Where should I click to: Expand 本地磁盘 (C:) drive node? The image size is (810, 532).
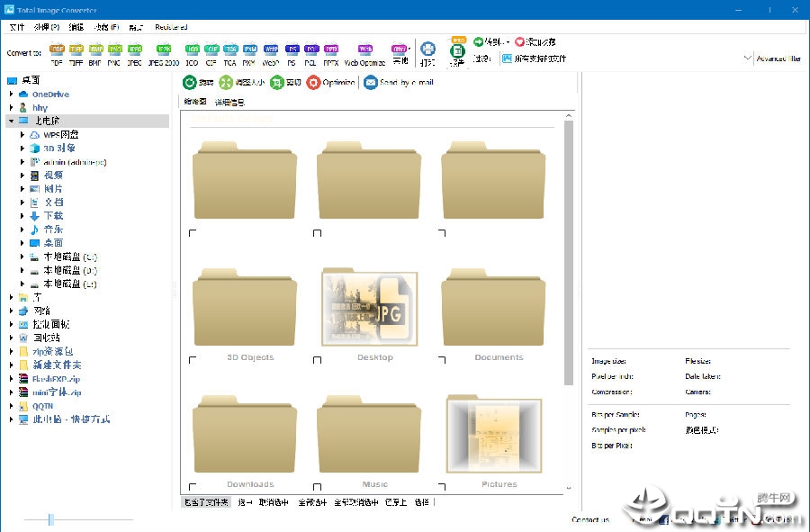pos(22,257)
